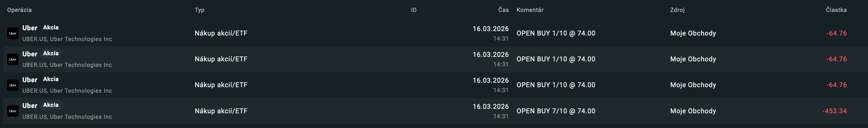Click the Uber logo in the second row
The image size is (868, 128).
point(13,59)
